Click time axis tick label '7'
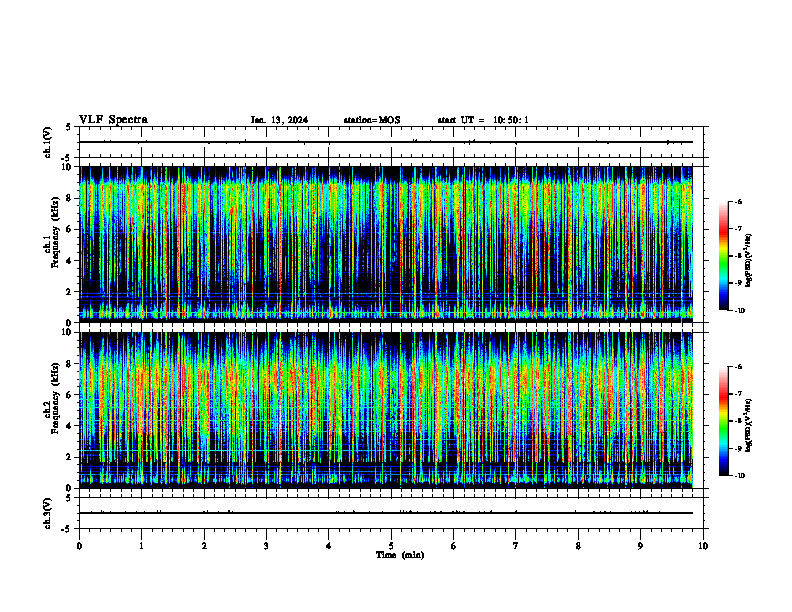The width and height of the screenshot is (792, 612). tap(516, 546)
